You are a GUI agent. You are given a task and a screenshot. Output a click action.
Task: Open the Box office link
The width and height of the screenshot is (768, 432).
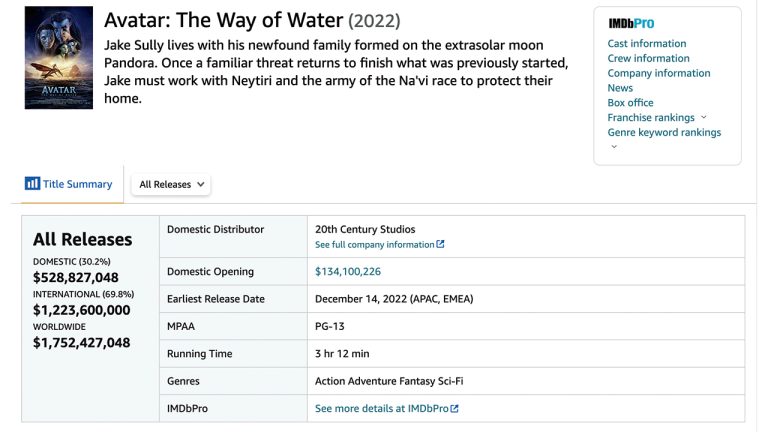[x=630, y=103]
